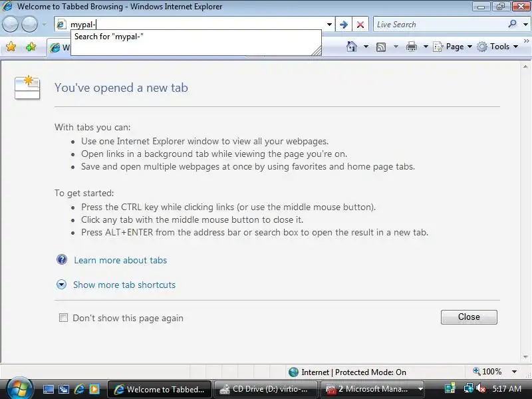Screen dimensions: 532x399
Task: Launch Windows Media Player quick launch icon
Action: pos(94,389)
